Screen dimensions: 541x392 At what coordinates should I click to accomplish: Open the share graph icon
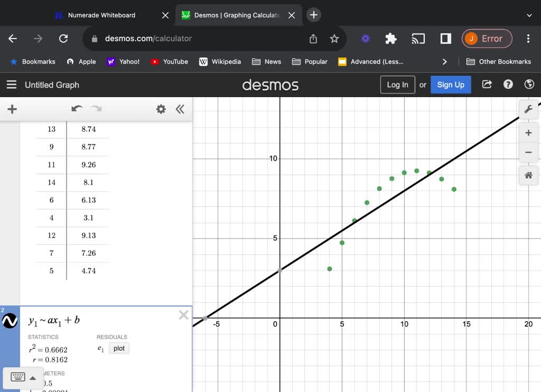(x=487, y=85)
